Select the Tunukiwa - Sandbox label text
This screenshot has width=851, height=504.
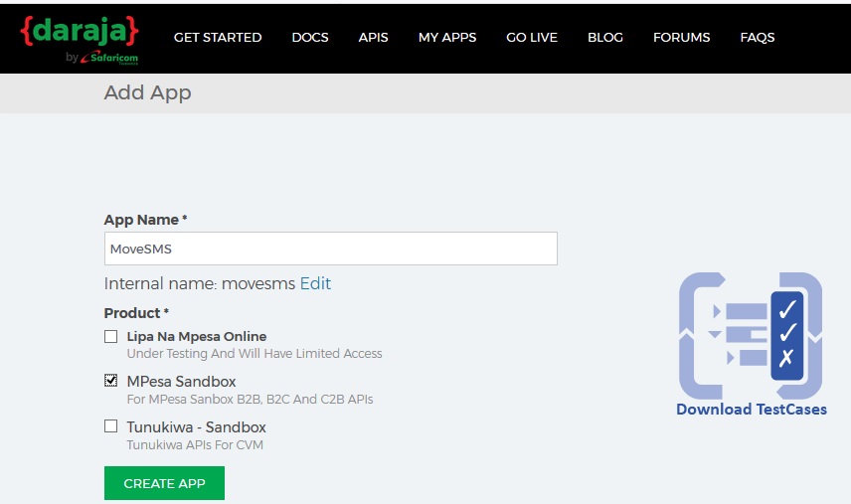click(197, 427)
